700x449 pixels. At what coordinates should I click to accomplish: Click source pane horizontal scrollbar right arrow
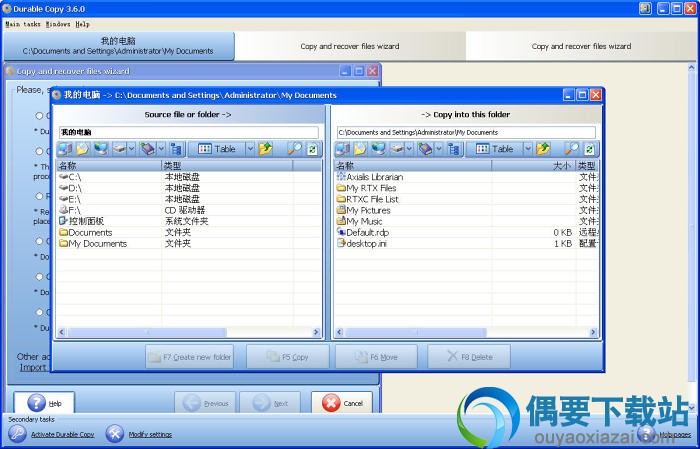tap(316, 332)
